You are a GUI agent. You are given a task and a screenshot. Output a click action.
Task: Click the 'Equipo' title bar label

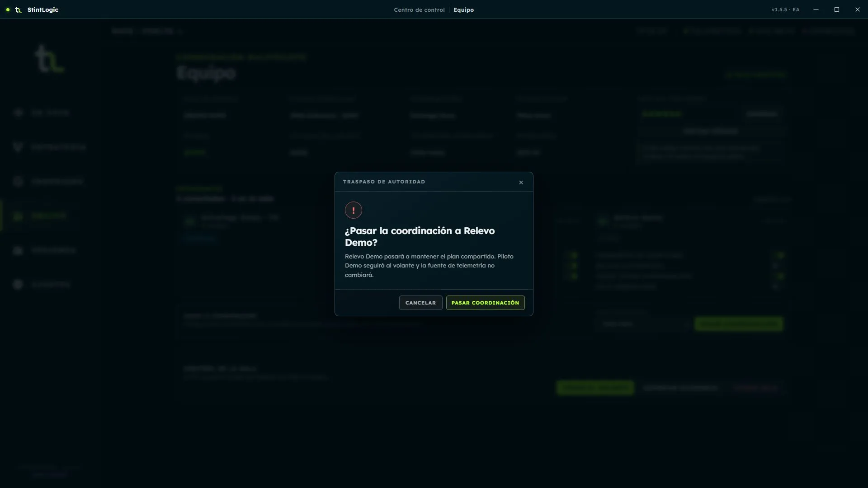click(x=463, y=9)
